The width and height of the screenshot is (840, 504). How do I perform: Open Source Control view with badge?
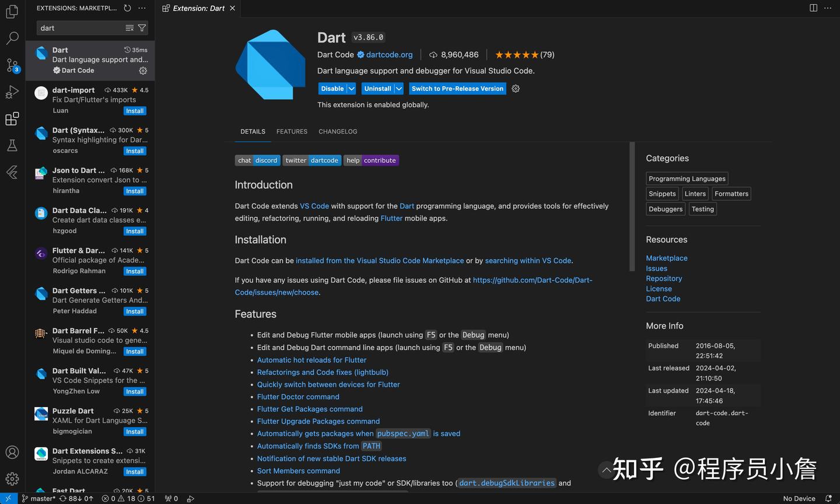tap(12, 65)
